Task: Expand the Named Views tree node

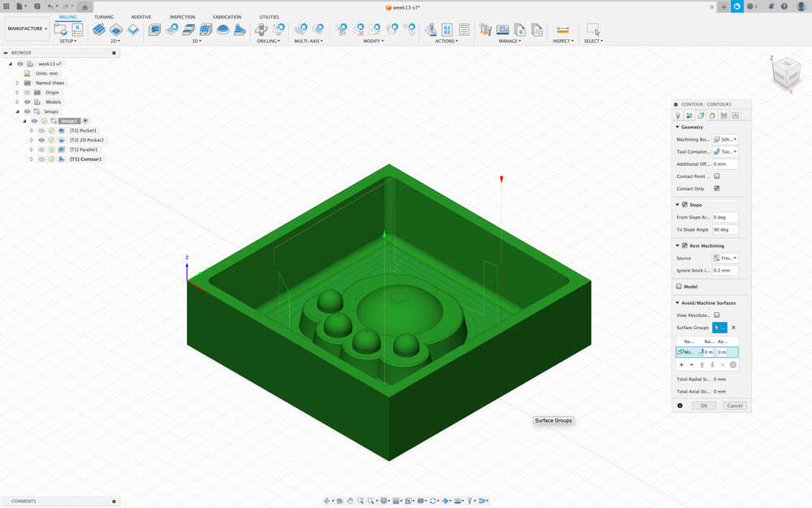Action: click(x=17, y=83)
